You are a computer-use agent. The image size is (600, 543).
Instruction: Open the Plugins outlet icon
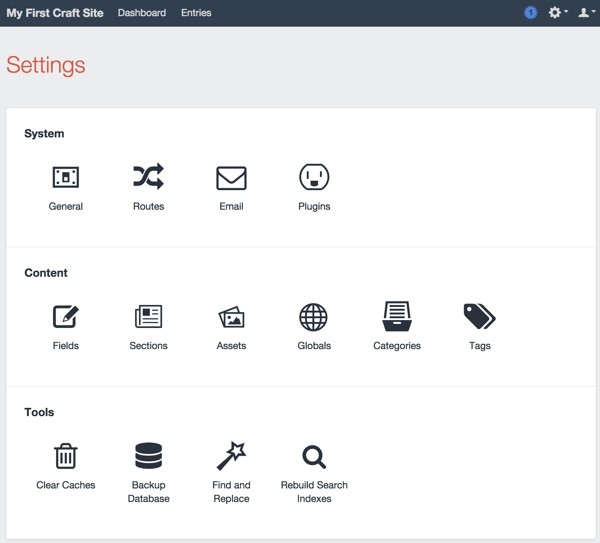click(314, 177)
